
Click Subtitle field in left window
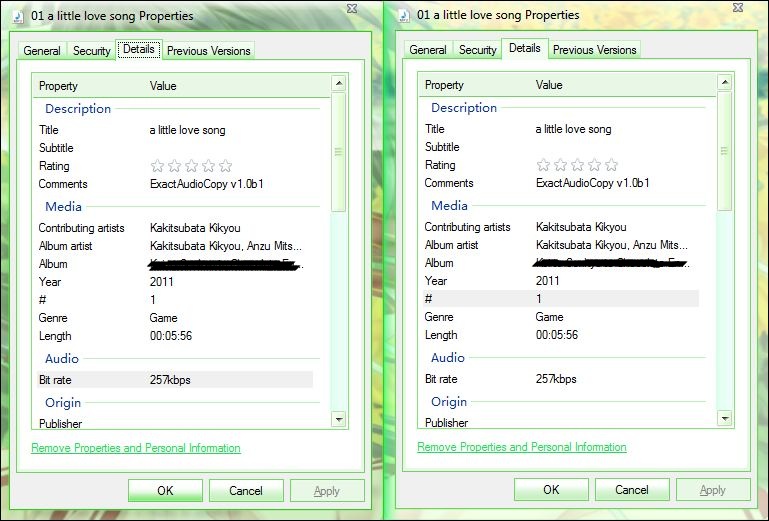[x=175, y=148]
